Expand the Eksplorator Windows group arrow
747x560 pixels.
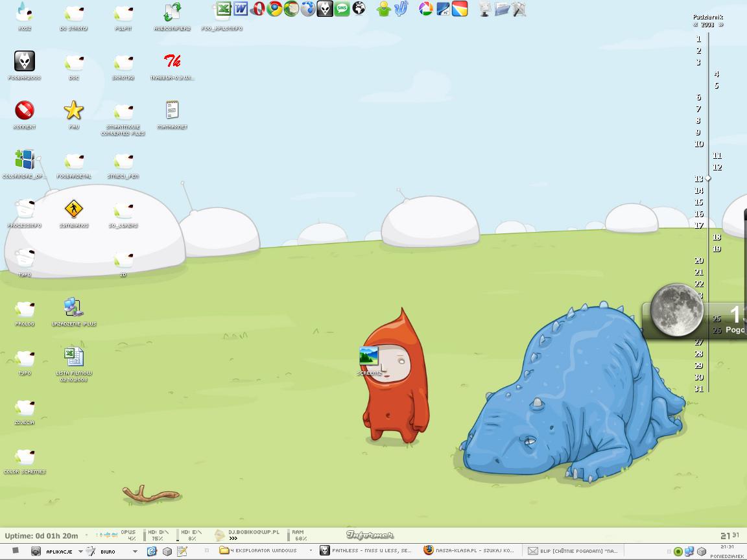point(311,551)
